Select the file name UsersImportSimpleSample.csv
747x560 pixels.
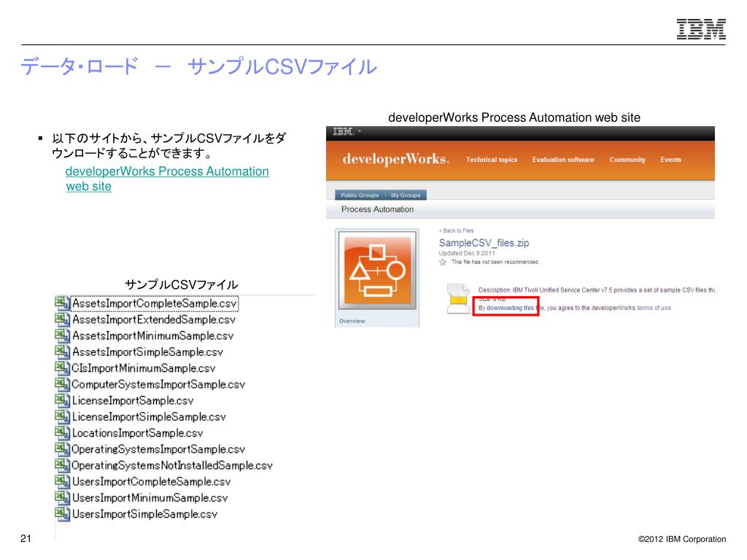tap(145, 514)
